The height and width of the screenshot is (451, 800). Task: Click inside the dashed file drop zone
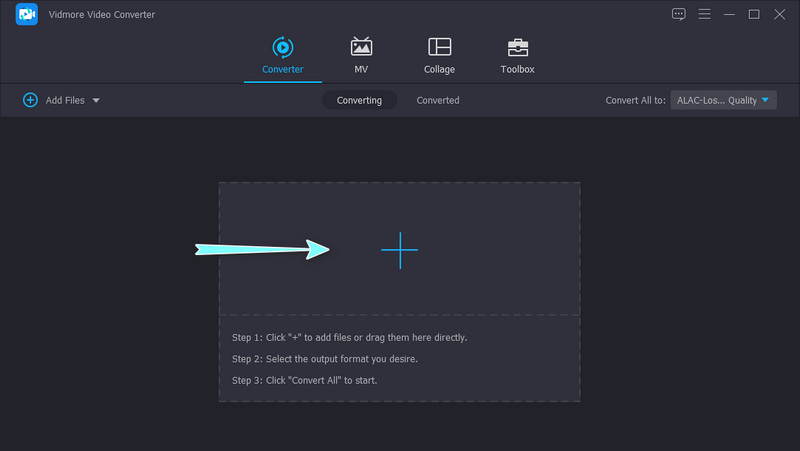point(399,249)
